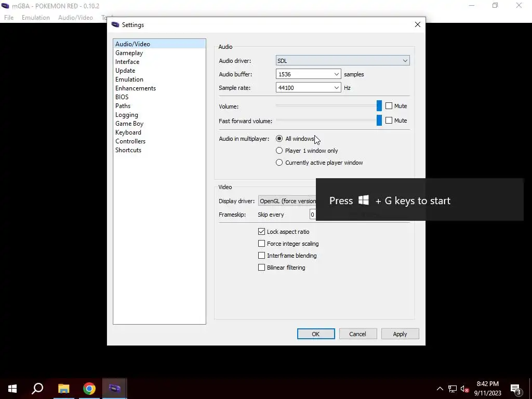The height and width of the screenshot is (399, 532).
Task: Enable Interframe blending
Action: (x=261, y=256)
